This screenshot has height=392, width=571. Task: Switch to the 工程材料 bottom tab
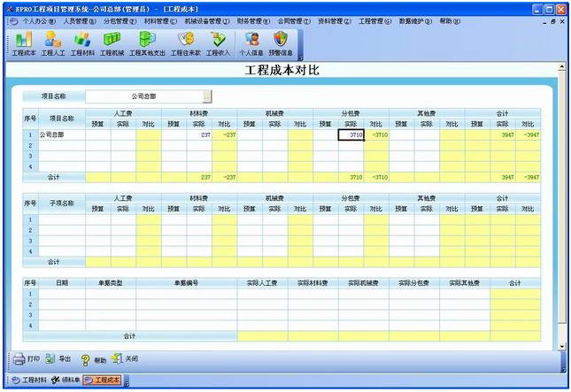point(29,380)
